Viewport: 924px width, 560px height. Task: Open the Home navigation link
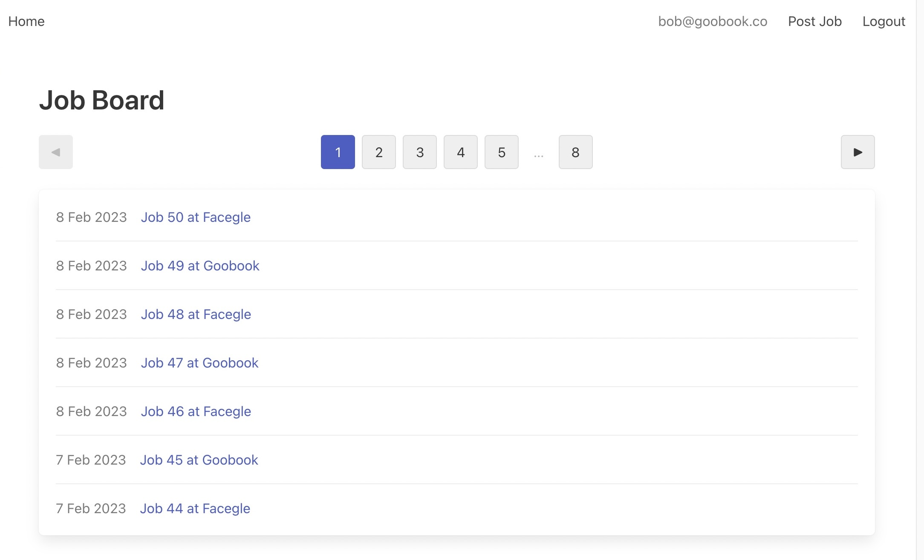[26, 21]
